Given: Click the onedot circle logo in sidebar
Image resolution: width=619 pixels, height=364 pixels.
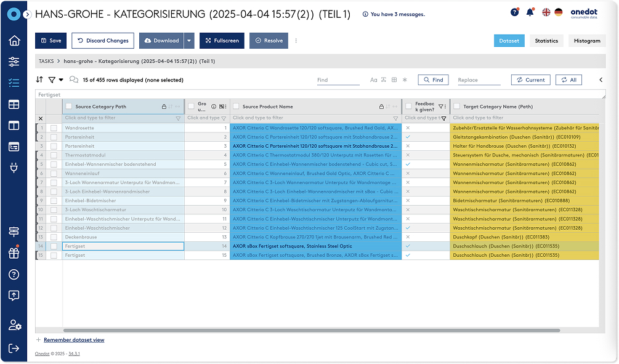Looking at the screenshot, I should click(x=14, y=14).
